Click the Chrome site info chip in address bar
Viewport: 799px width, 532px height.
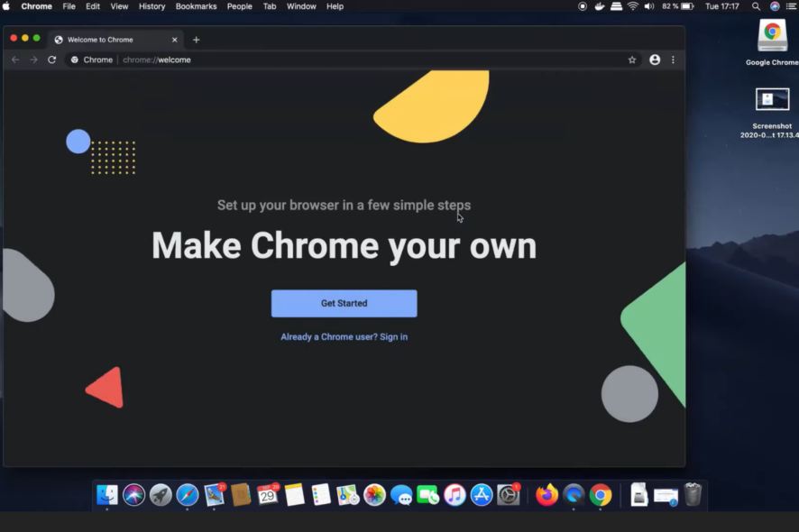92,60
